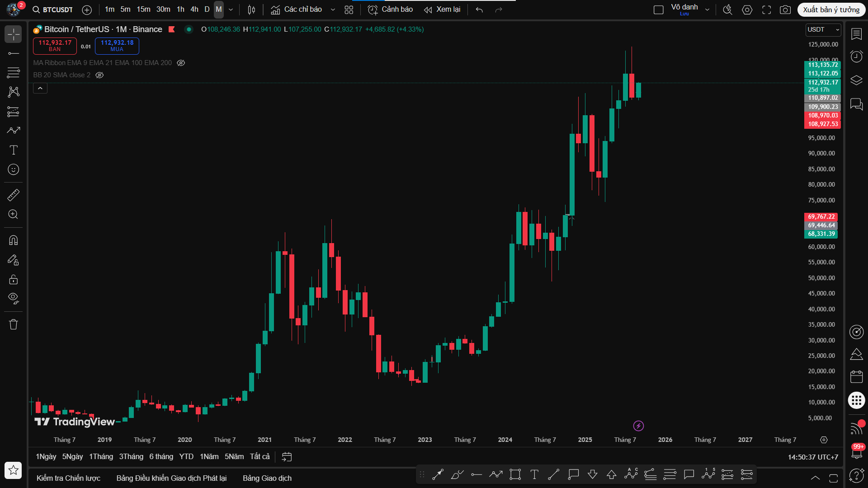This screenshot has width=868, height=488.
Task: Open the pattern drawing tools
Action: [14, 92]
